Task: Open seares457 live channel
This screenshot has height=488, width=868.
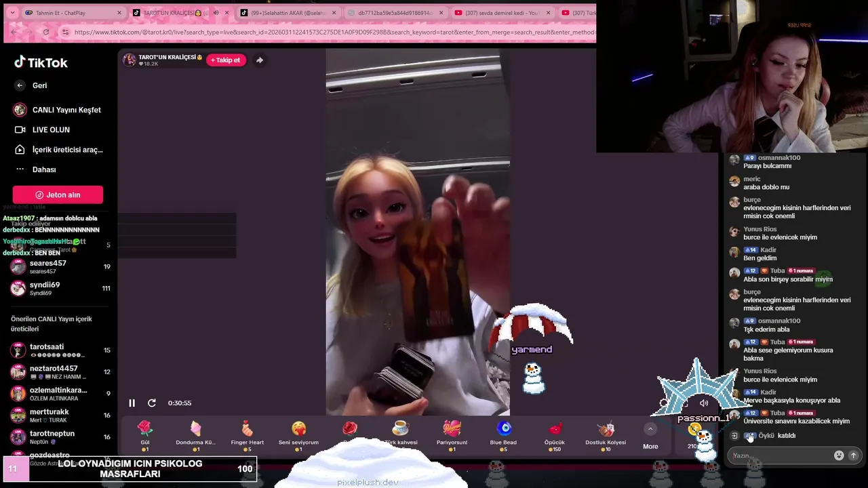Action: (60, 267)
